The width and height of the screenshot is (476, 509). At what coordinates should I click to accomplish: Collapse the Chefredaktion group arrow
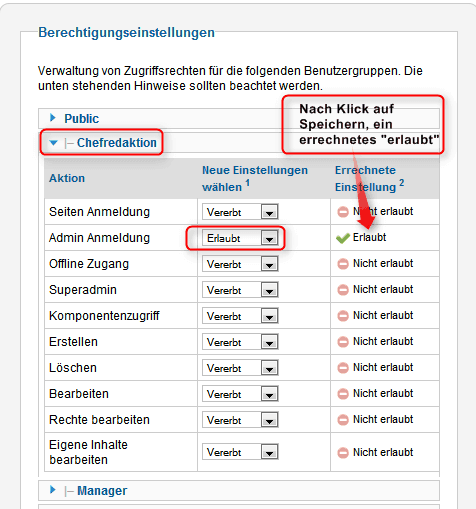53,143
